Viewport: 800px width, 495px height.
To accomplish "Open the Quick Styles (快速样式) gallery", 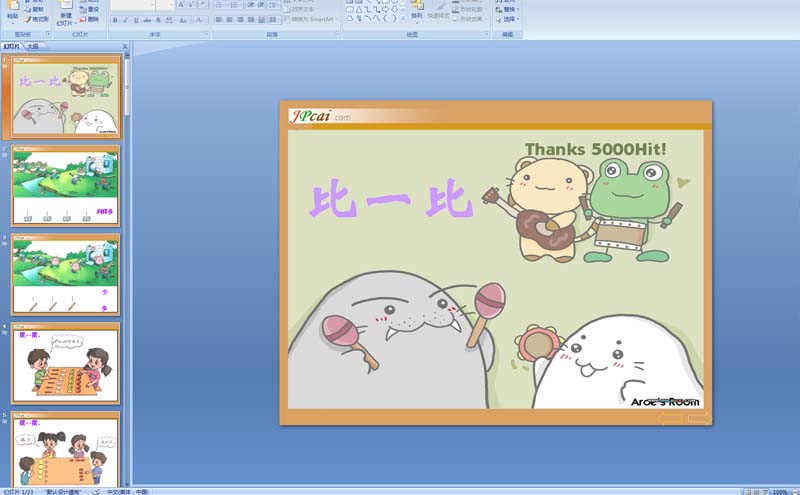I will 438,13.
